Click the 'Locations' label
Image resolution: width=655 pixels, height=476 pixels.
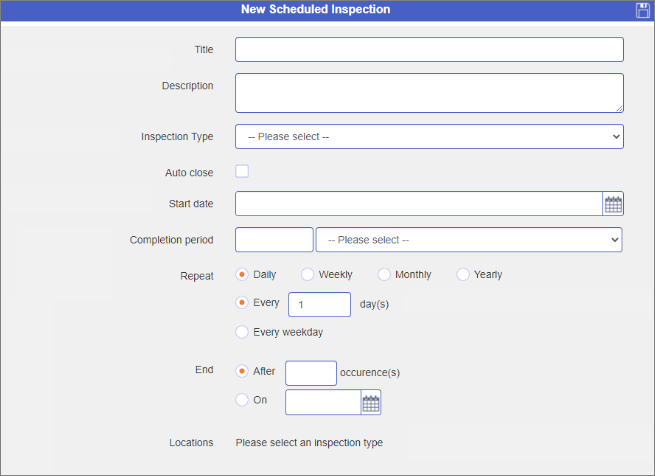coord(191,443)
